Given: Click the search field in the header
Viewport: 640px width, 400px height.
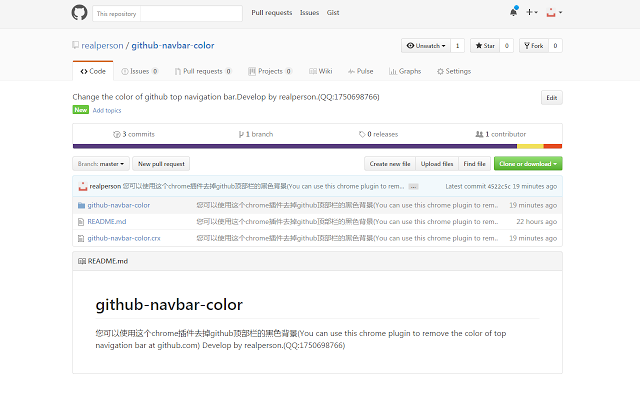Looking at the screenshot, I should coord(191,13).
